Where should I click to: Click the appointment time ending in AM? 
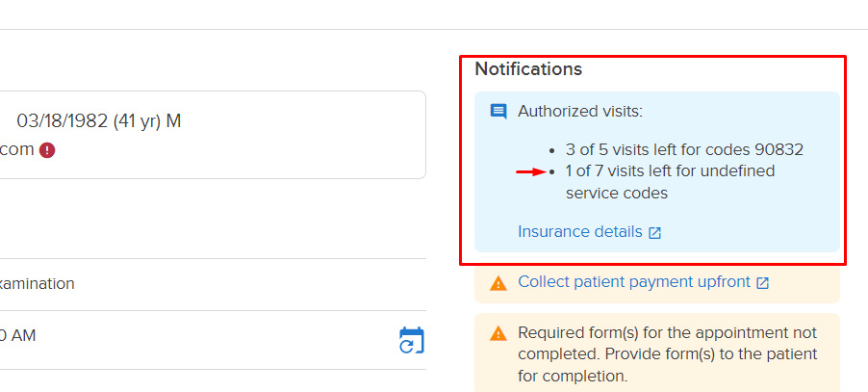(17, 335)
